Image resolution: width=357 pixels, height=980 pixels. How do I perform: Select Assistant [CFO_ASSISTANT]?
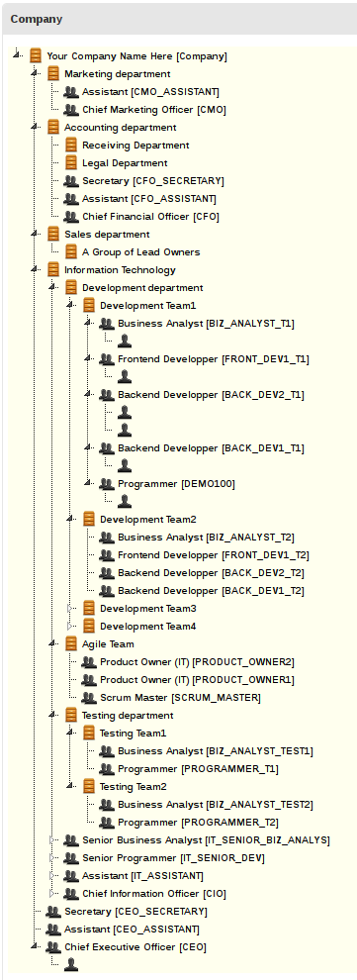pos(149,199)
